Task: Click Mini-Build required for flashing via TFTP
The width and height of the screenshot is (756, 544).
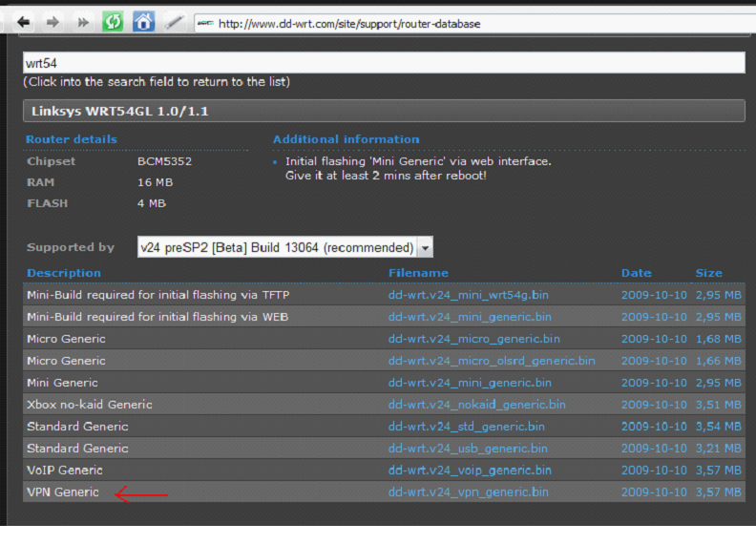Action: coord(158,295)
